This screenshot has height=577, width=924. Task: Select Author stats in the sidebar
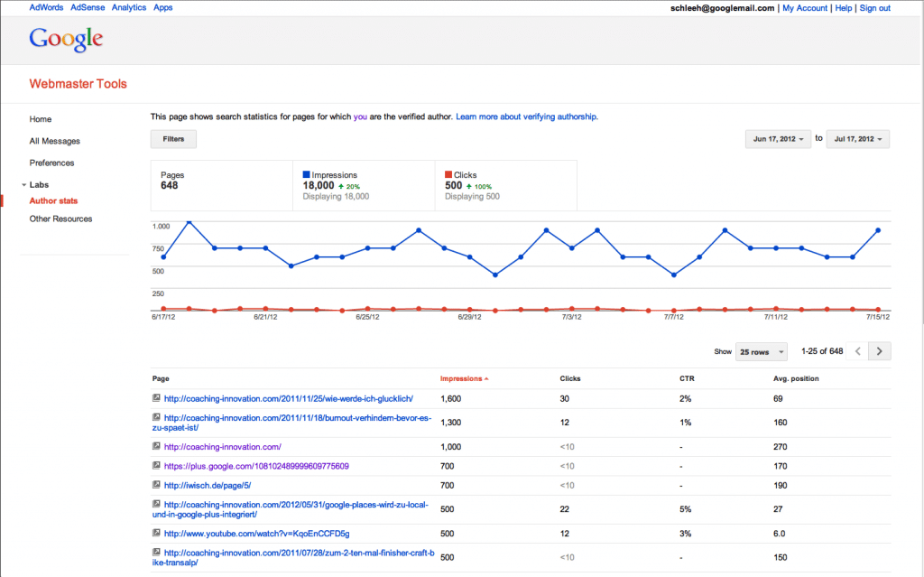coord(53,200)
